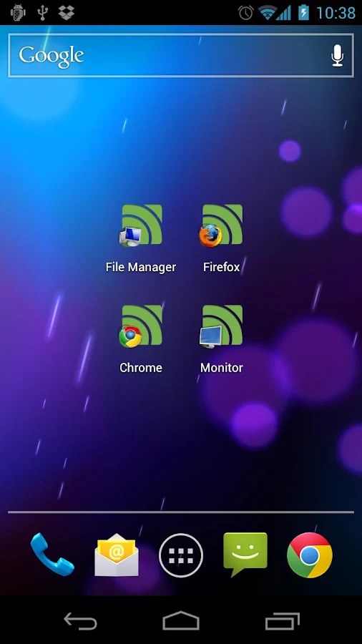Viewport: 362px width, 644px height.
Task: Tap the "File Manager" label
Action: 141,267
